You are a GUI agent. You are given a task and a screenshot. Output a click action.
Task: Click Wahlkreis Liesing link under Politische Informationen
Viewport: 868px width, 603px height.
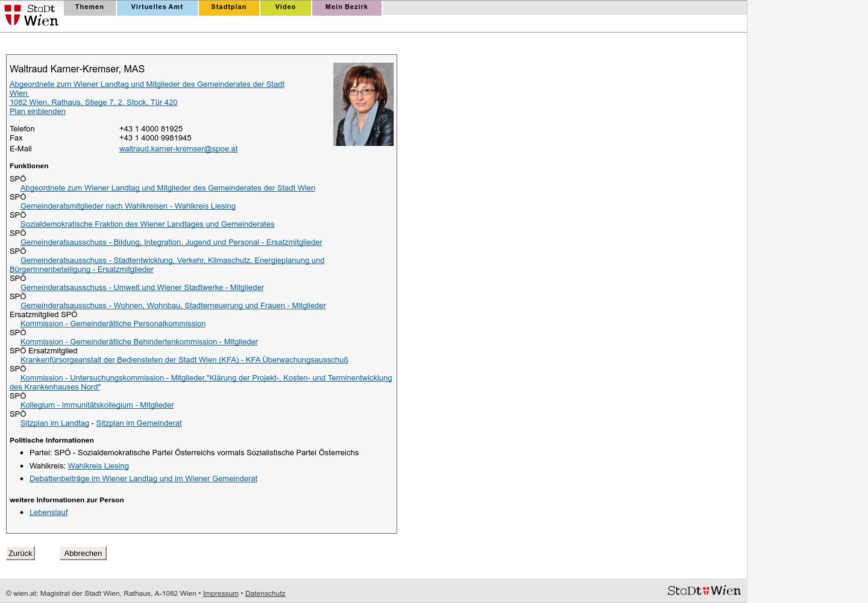tap(98, 466)
